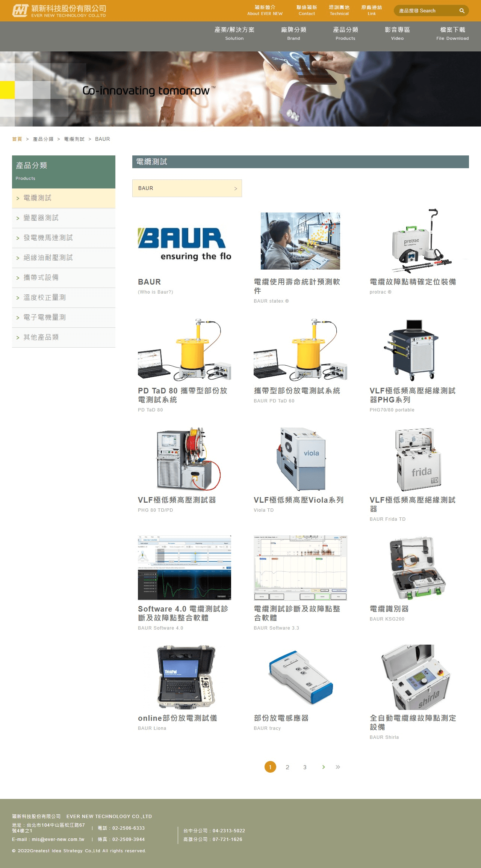Click VLF極低頻高壓Viola系列 title

[299, 500]
